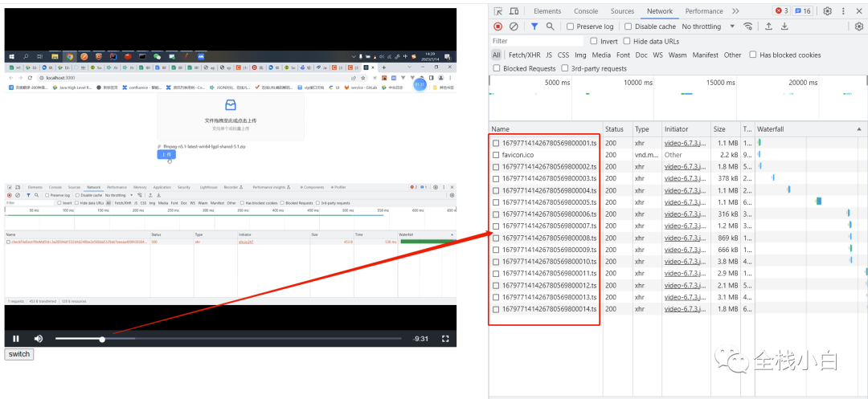Open the Sources tab
868x399 pixels.
tap(622, 11)
